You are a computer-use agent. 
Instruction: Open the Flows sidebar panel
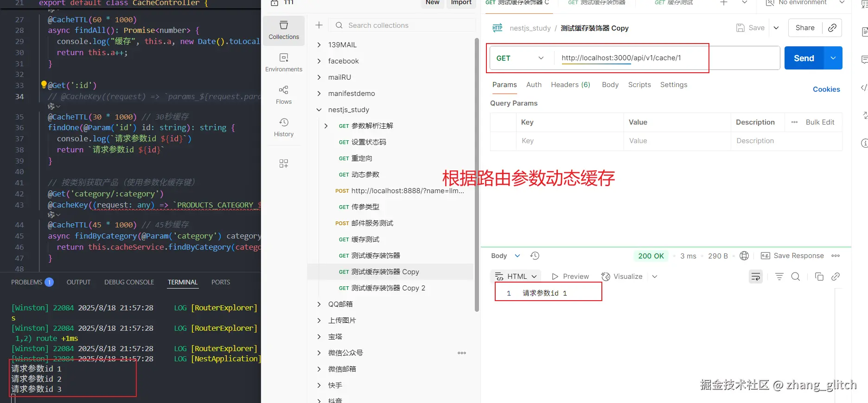(x=284, y=95)
